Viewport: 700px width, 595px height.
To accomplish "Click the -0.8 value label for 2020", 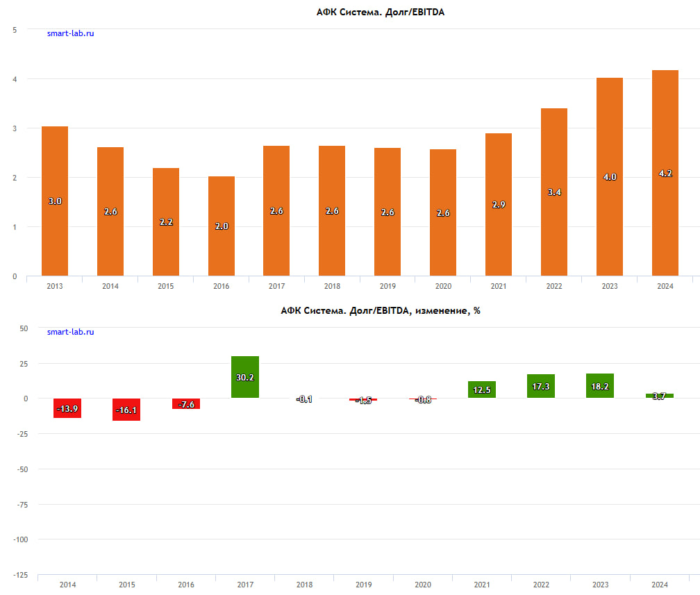I will [x=423, y=399].
